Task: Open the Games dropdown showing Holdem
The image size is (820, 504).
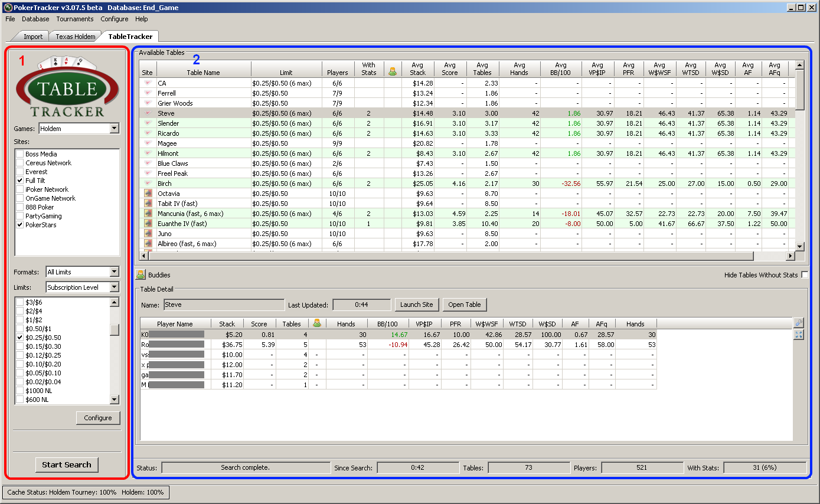Action: [x=79, y=128]
